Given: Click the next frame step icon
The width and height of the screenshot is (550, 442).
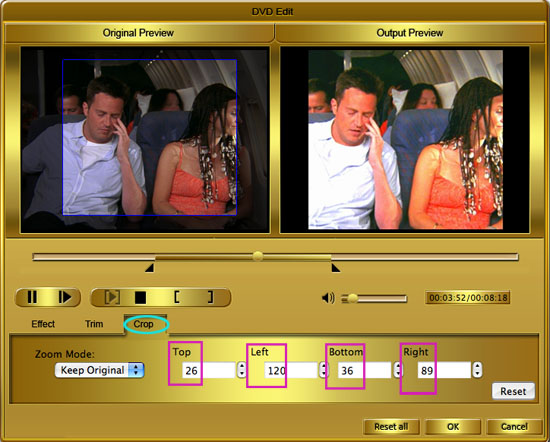Looking at the screenshot, I should 65,297.
